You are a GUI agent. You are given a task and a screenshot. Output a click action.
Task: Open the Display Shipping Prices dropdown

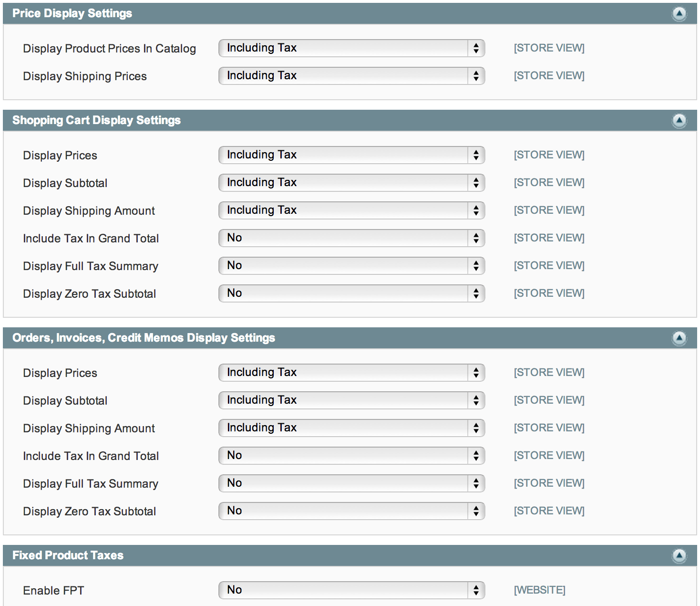point(351,76)
